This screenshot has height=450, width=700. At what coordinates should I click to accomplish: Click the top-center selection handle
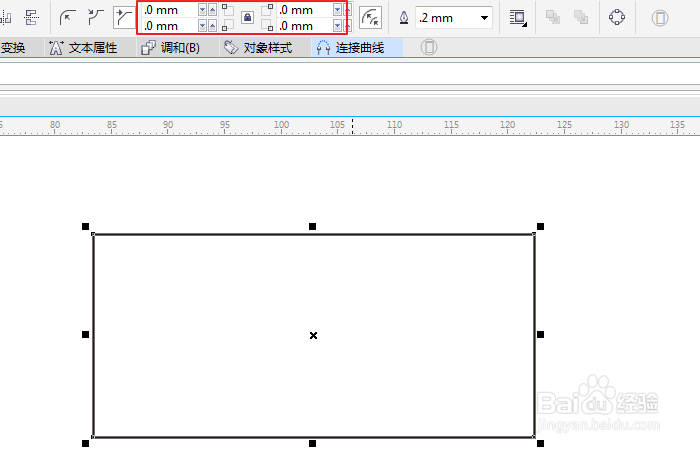312,226
